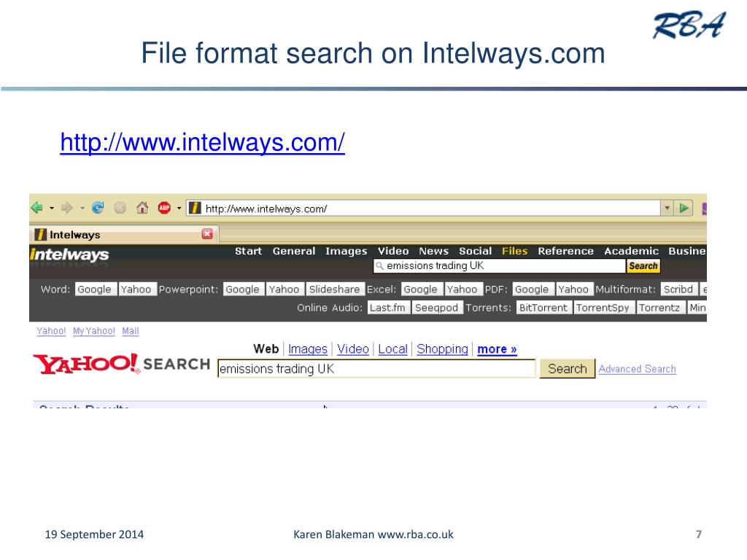Close the Intelways browser tab

click(207, 234)
